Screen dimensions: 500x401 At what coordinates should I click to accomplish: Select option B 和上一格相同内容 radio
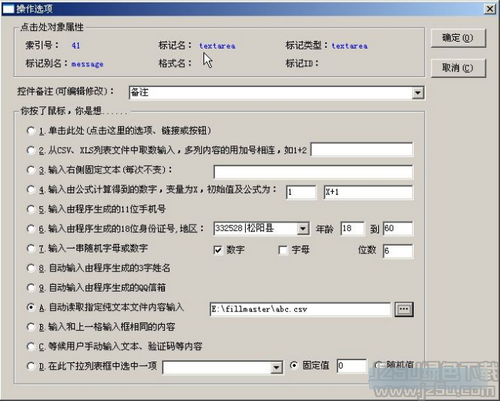pyautogui.click(x=30, y=327)
